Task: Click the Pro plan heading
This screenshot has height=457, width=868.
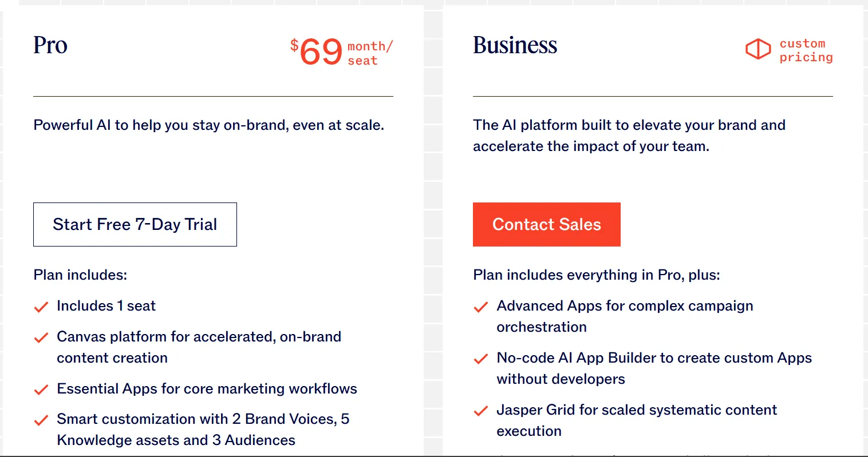Action: [50, 45]
